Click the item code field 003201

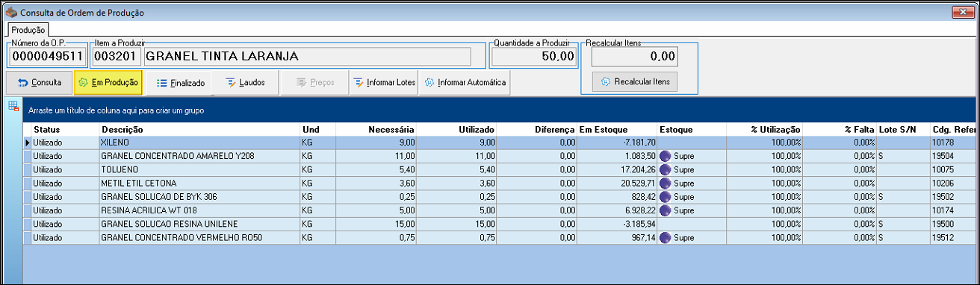(117, 56)
